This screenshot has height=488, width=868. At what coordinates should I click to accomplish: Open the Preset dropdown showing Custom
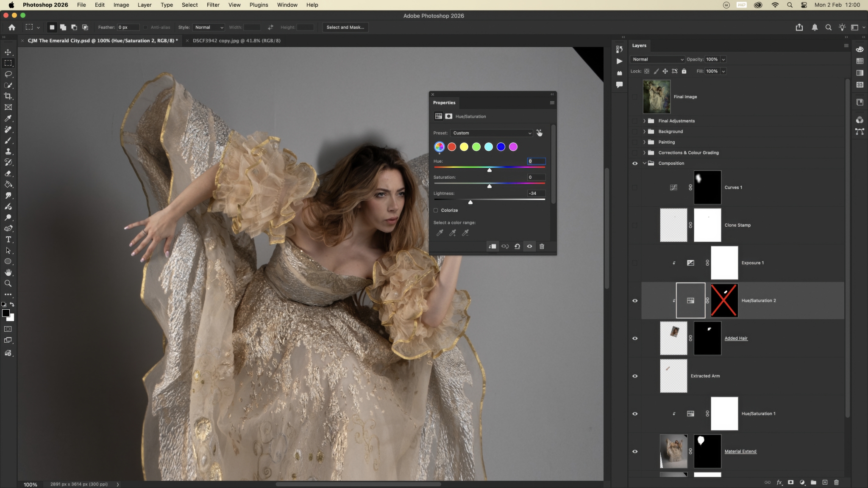click(491, 133)
